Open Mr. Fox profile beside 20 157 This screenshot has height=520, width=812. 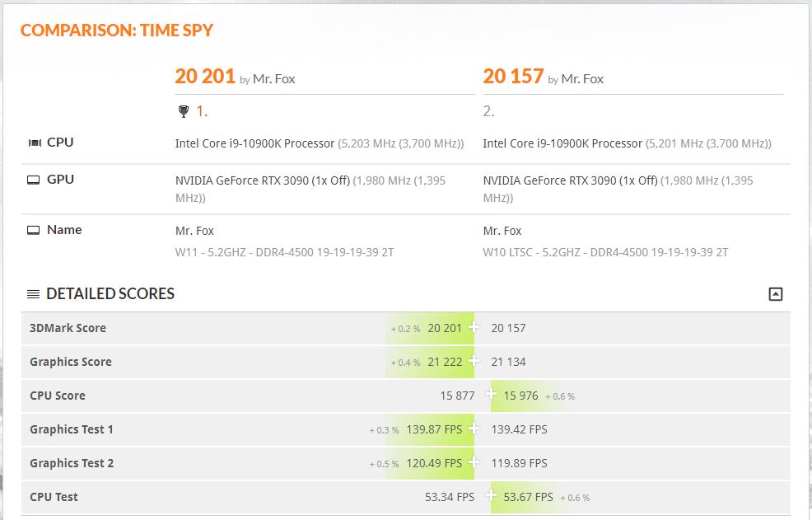(582, 79)
